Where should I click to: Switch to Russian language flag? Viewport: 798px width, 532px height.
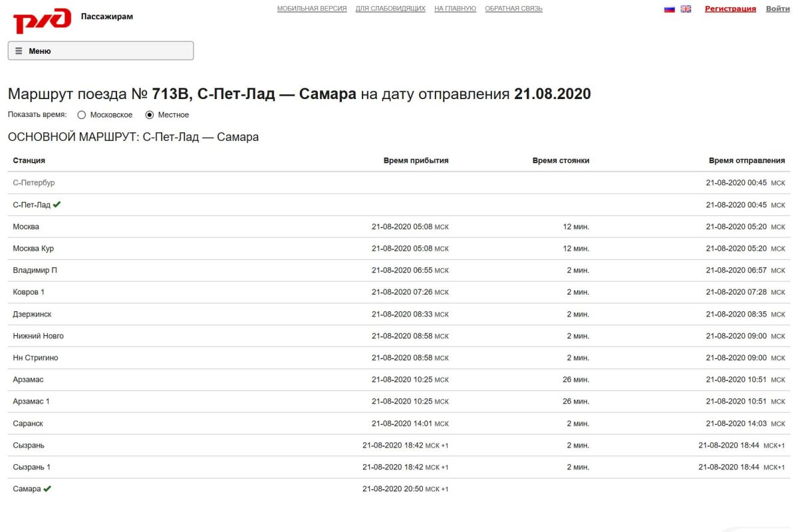669,9
